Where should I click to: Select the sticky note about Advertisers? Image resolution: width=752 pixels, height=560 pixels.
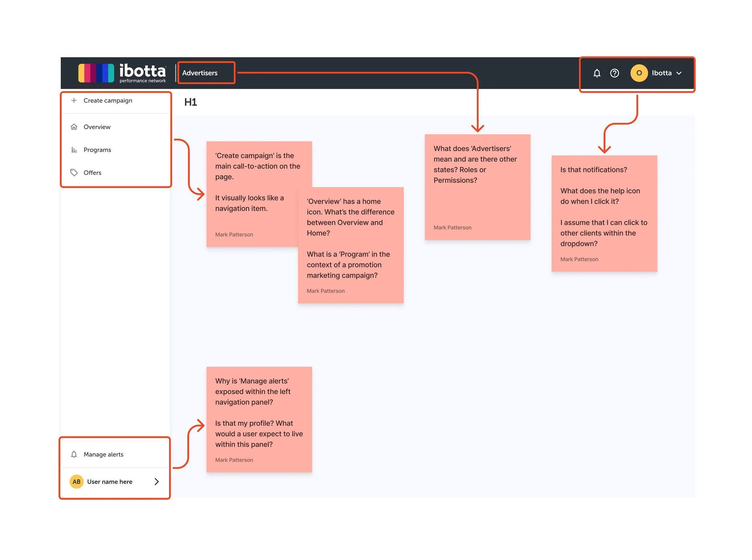[x=477, y=187]
